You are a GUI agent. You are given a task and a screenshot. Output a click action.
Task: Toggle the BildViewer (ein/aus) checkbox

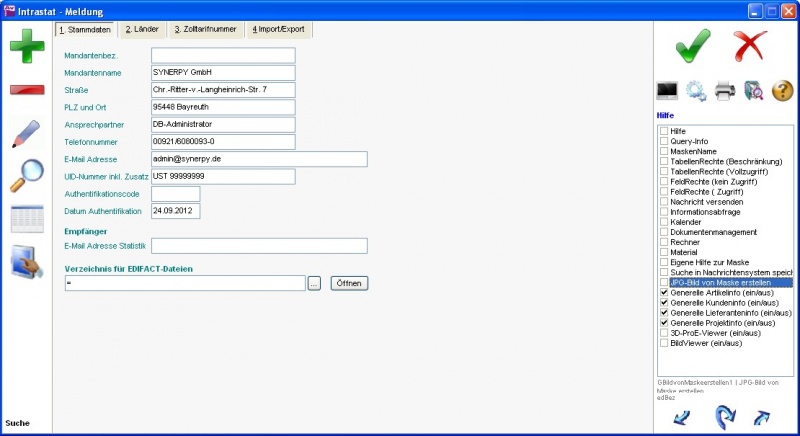(663, 343)
